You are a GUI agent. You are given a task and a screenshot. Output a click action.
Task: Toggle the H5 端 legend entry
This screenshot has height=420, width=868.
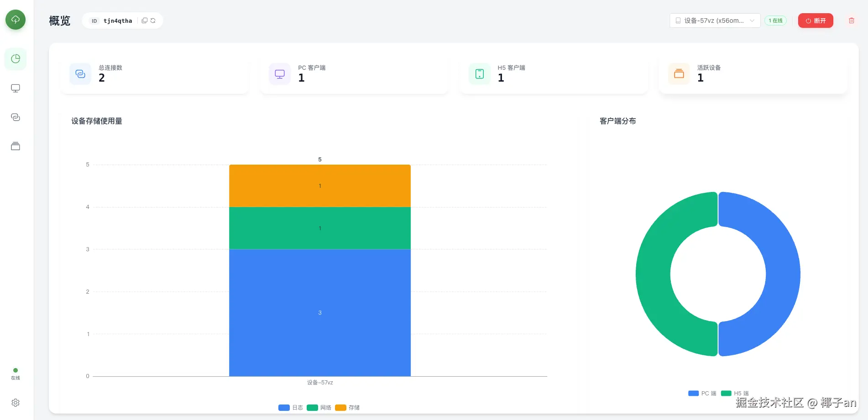click(x=735, y=394)
